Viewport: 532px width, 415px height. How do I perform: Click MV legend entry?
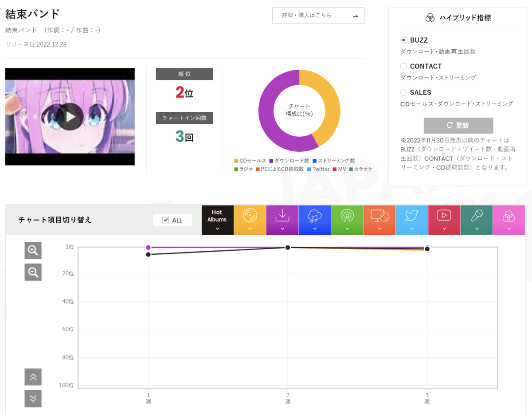pos(339,169)
